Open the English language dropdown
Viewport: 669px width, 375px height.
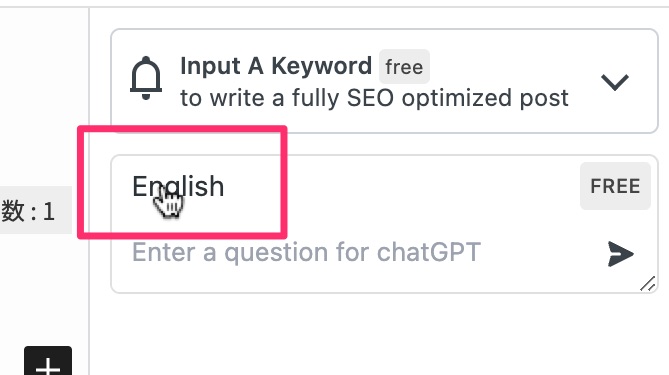[x=178, y=186]
